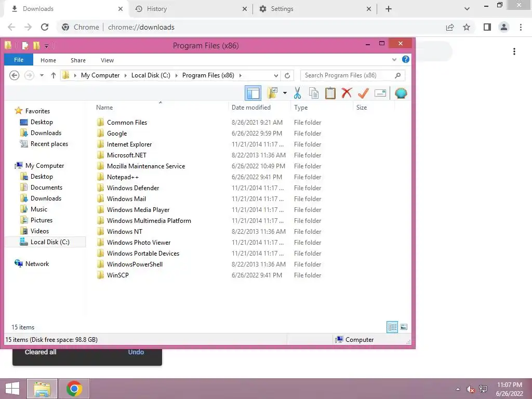Reload the Chrome page

45,27
